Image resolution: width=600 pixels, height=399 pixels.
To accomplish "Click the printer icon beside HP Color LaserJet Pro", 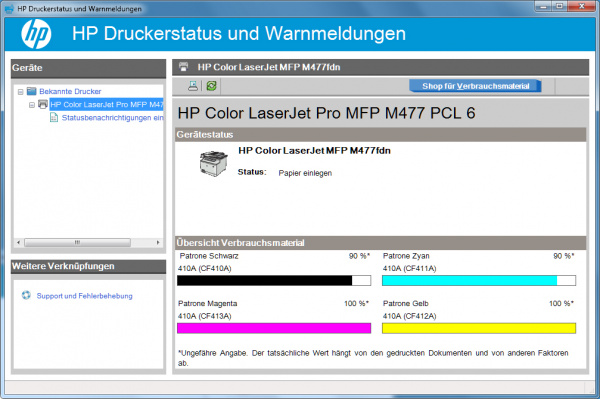I will point(43,104).
